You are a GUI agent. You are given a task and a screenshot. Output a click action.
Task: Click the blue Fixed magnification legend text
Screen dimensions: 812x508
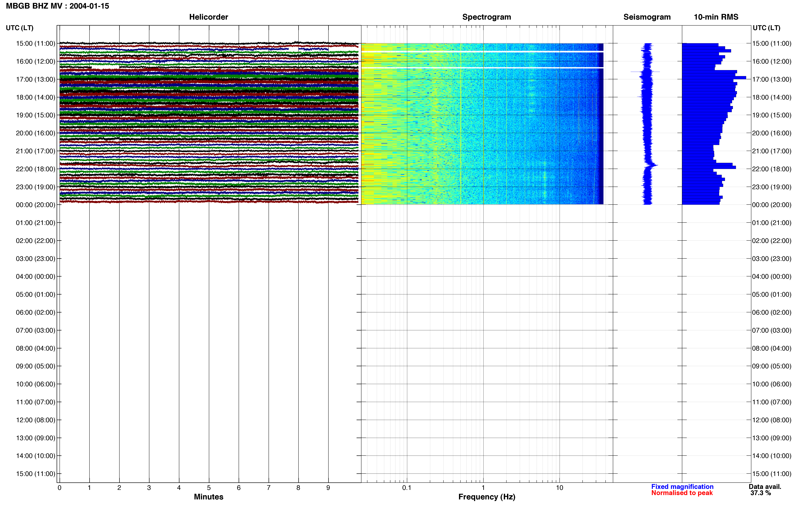pyautogui.click(x=682, y=486)
